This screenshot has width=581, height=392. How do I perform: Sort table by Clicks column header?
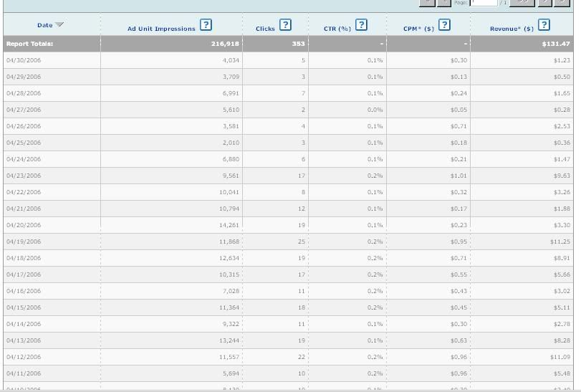pyautogui.click(x=265, y=29)
